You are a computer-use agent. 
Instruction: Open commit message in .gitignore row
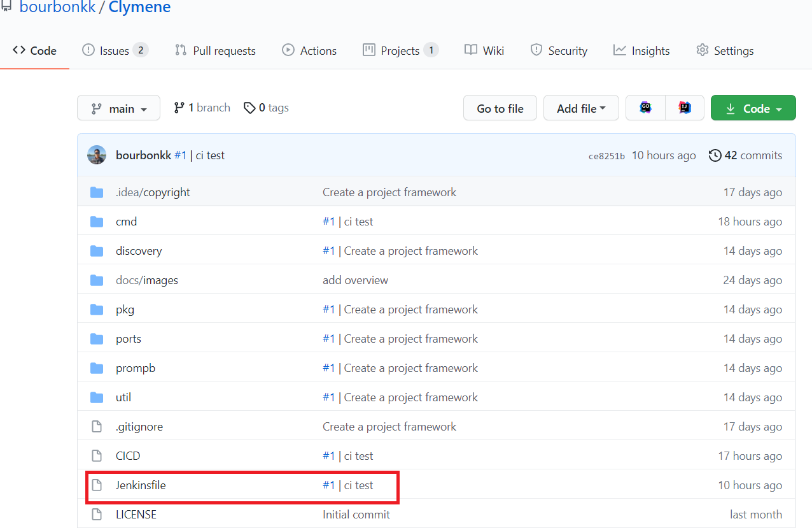click(389, 427)
